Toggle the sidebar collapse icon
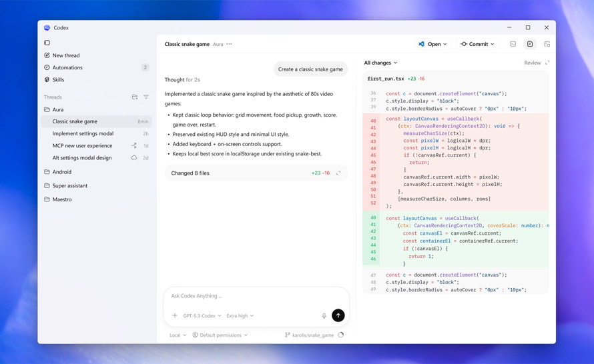 (47, 43)
